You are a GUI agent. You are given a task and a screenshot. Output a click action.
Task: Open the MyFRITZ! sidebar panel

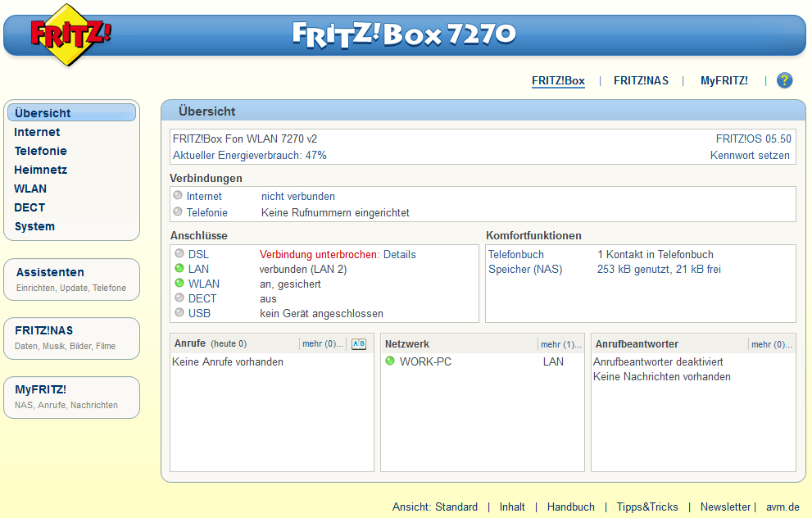coord(71,398)
